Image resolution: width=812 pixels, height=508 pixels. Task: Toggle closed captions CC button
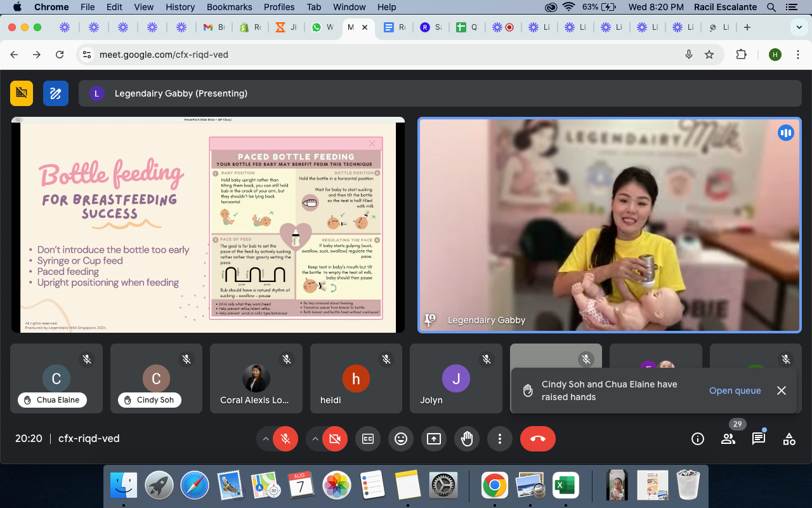click(368, 439)
